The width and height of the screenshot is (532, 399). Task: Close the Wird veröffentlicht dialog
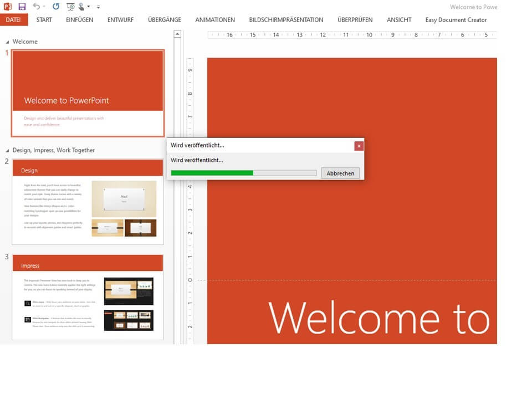click(359, 146)
